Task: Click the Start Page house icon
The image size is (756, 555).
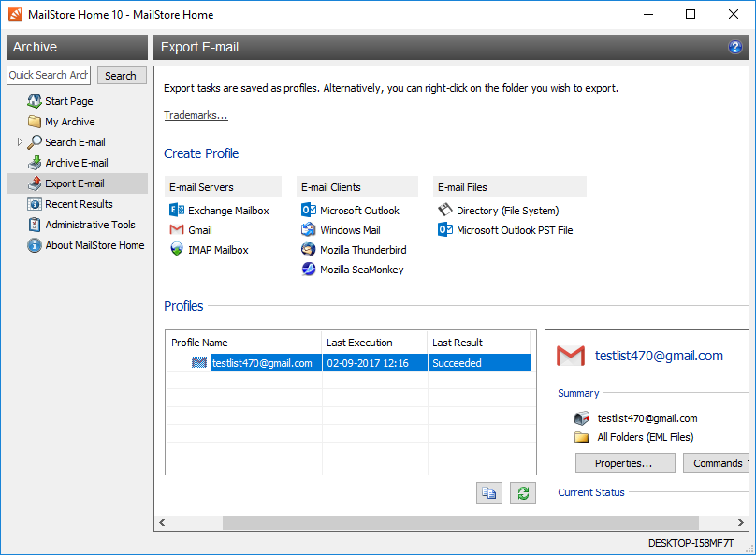Action: [x=35, y=101]
